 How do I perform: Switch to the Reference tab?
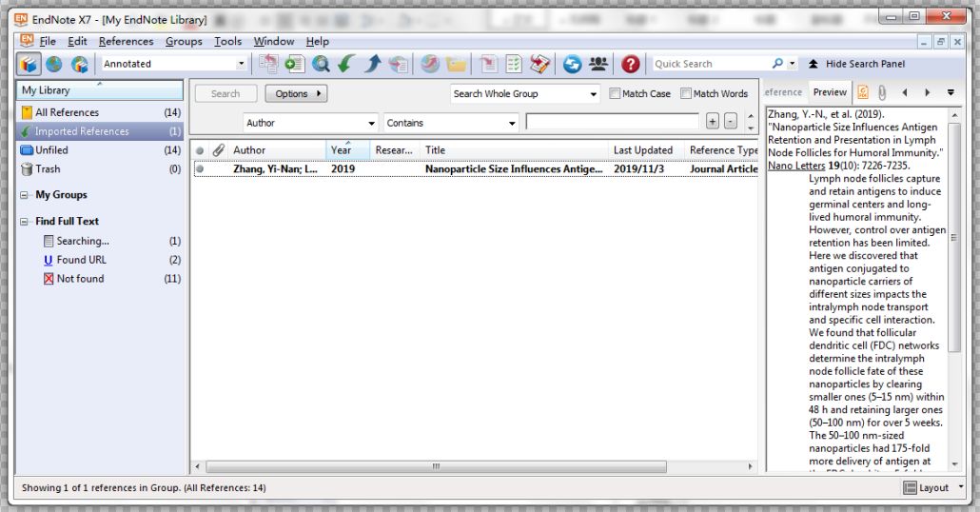[784, 92]
